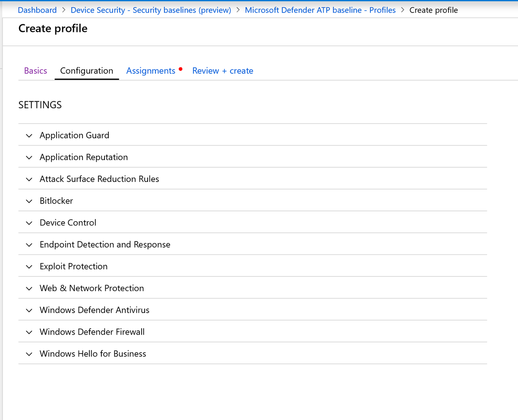Open the Assignments tab
The width and height of the screenshot is (518, 420).
[x=151, y=71]
